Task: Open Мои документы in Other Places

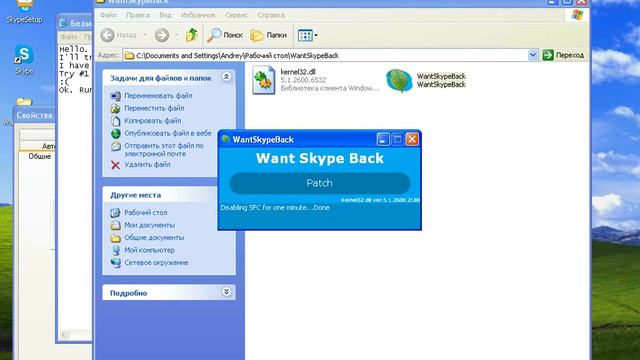Action: (x=149, y=225)
